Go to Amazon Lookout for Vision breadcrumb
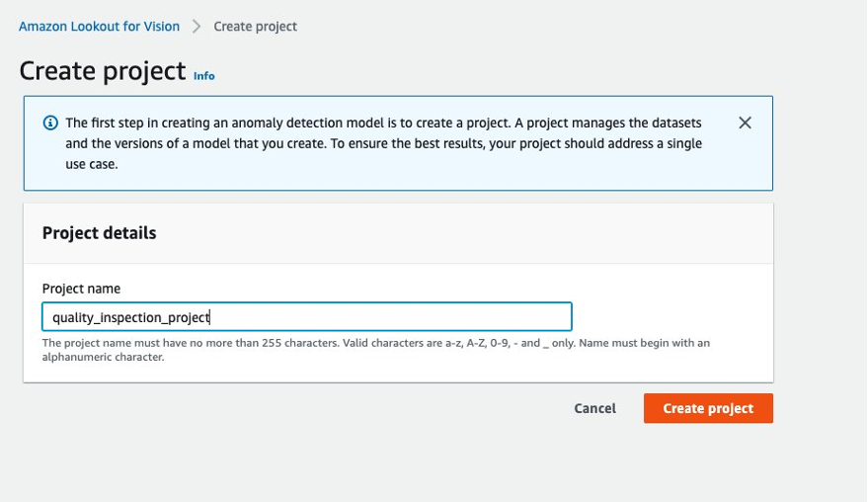Screen dimensions: 868x502 tap(99, 27)
